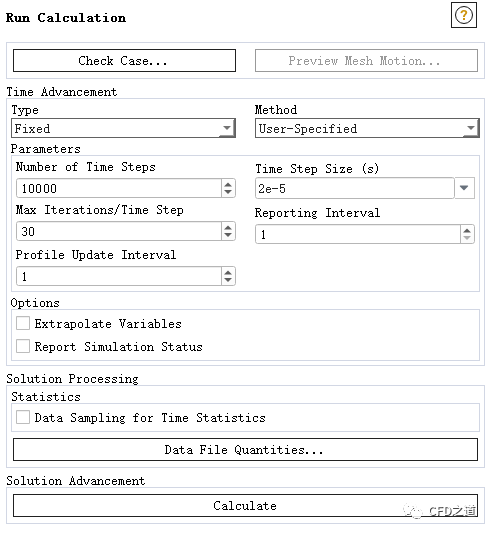
Task: Decrease Reporting Interval with down arrow
Action: click(x=467, y=238)
